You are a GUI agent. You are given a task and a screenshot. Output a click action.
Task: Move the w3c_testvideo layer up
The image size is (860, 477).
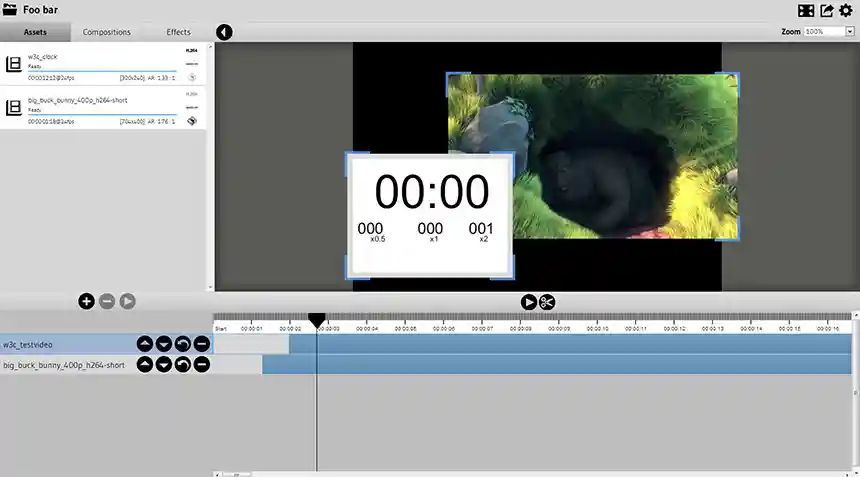[x=145, y=344]
